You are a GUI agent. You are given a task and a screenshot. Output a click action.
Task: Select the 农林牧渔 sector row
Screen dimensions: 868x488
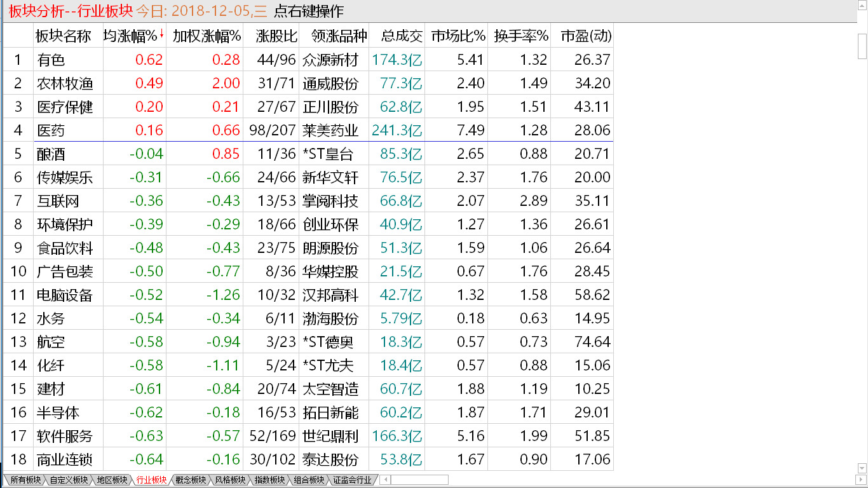pos(308,83)
